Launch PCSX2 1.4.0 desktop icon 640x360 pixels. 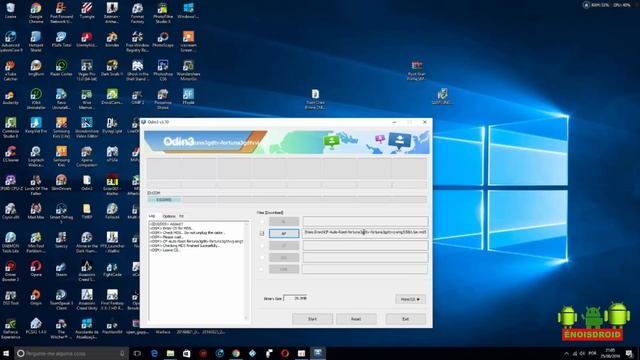[36, 326]
